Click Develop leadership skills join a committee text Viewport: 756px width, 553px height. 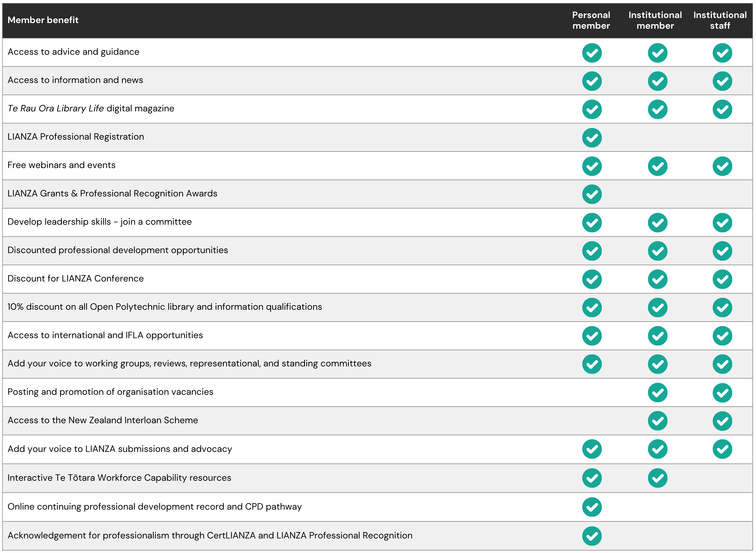point(99,222)
